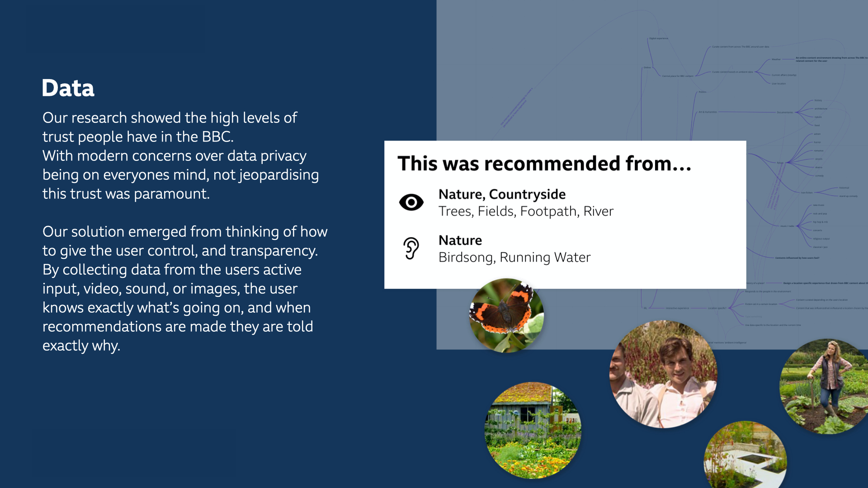Click 'This was recommended from…' card title
This screenshot has height=488, width=868.
click(x=544, y=164)
